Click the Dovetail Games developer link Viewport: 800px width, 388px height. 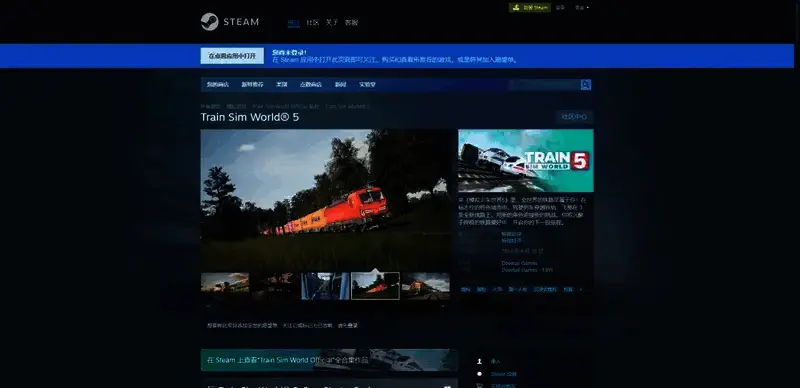[x=519, y=264]
